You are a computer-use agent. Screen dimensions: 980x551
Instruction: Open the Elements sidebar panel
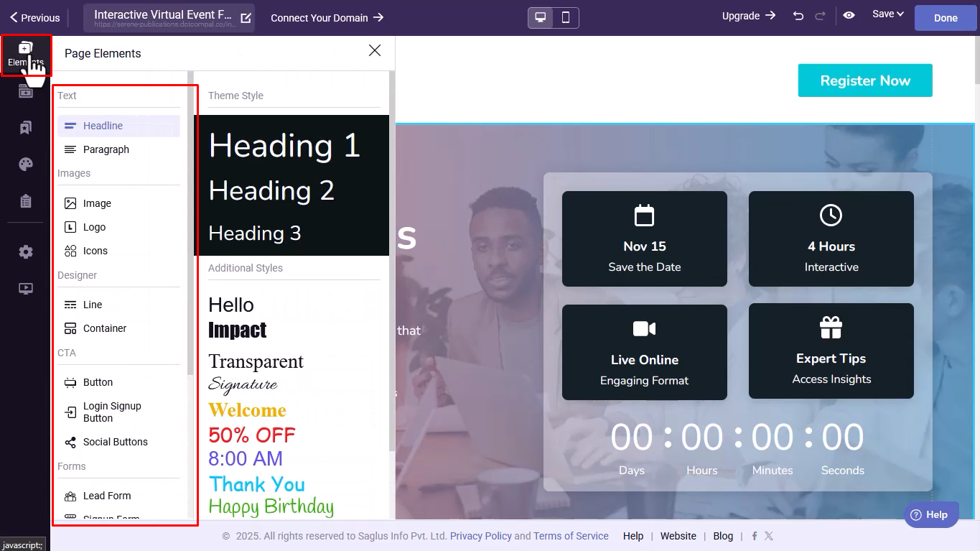(26, 55)
